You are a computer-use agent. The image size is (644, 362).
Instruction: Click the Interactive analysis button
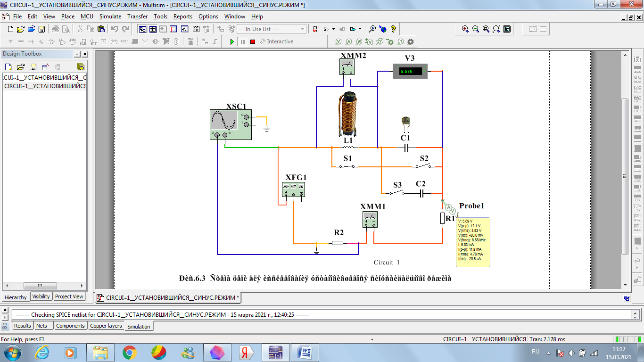tap(277, 41)
